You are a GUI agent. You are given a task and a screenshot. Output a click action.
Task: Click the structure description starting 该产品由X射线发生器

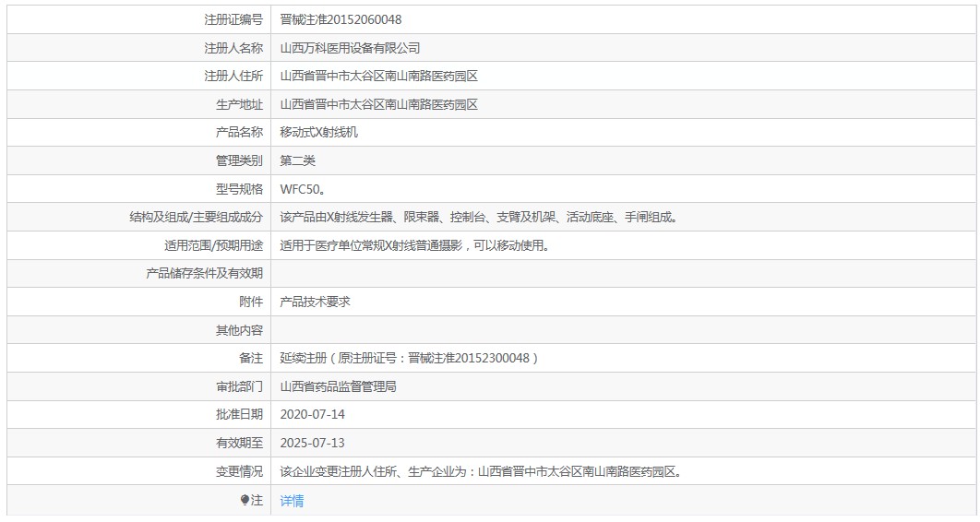479,218
